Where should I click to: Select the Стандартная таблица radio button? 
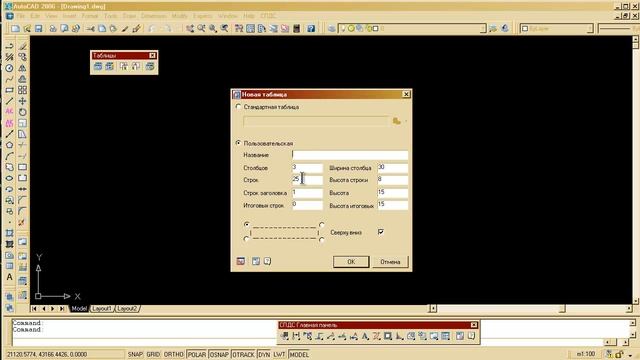(238, 107)
